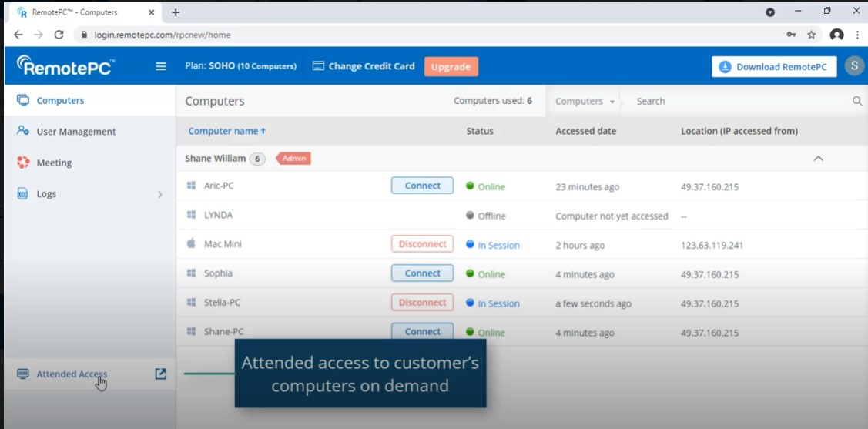Click the Download RemotePC button
The height and width of the screenshot is (429, 868).
coord(774,66)
